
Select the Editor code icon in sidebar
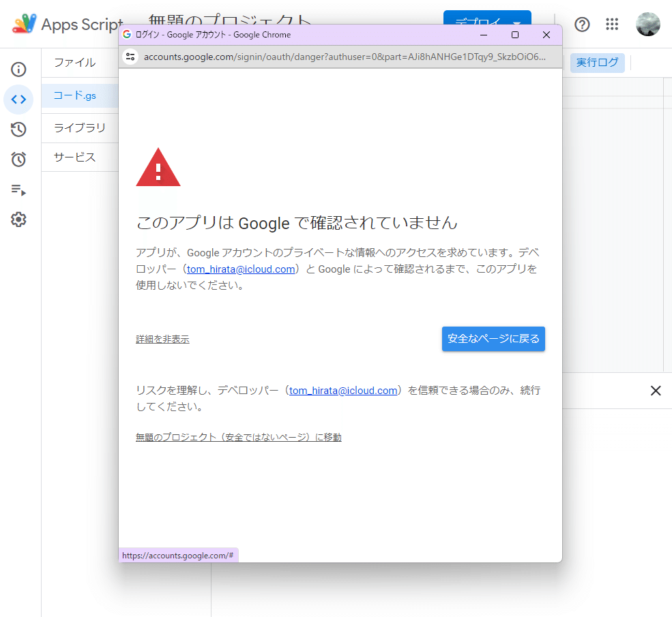(18, 100)
